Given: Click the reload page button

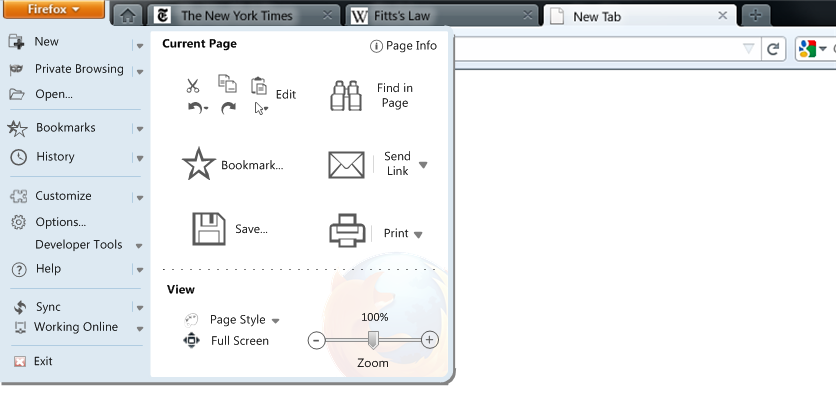Looking at the screenshot, I should click(x=773, y=50).
